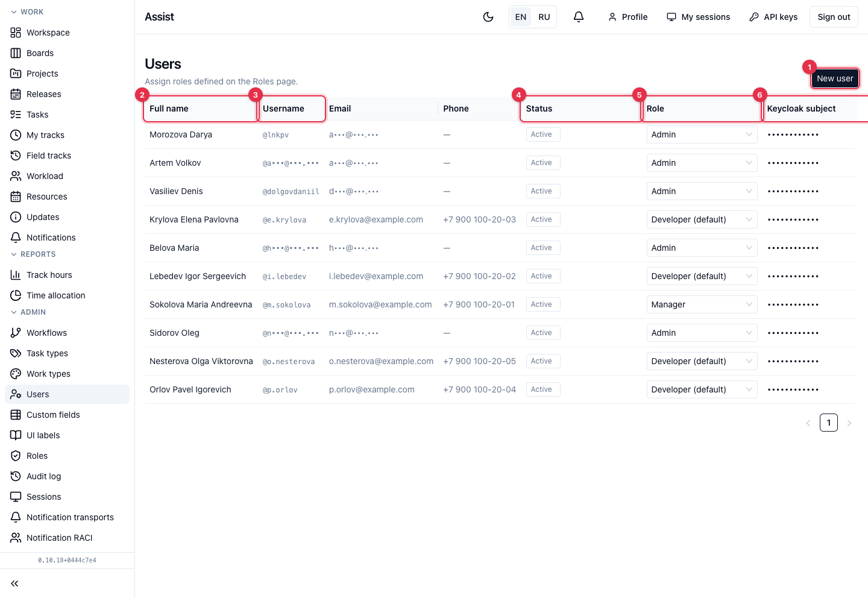Create a New user

(835, 78)
